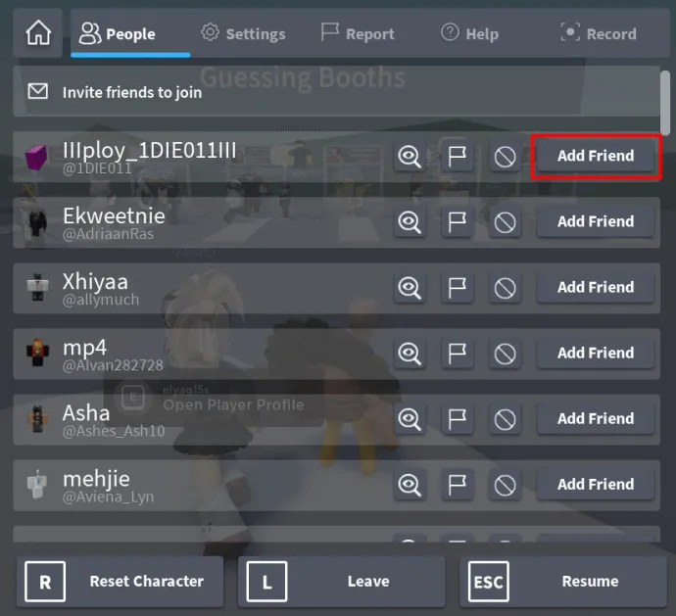Inspect avatar of mp4
The height and width of the screenshot is (616, 676).
tap(409, 354)
